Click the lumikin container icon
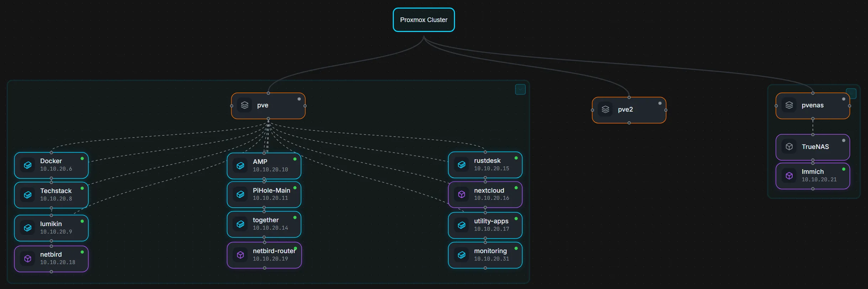Screen dimensions: 868x289 (28, 228)
